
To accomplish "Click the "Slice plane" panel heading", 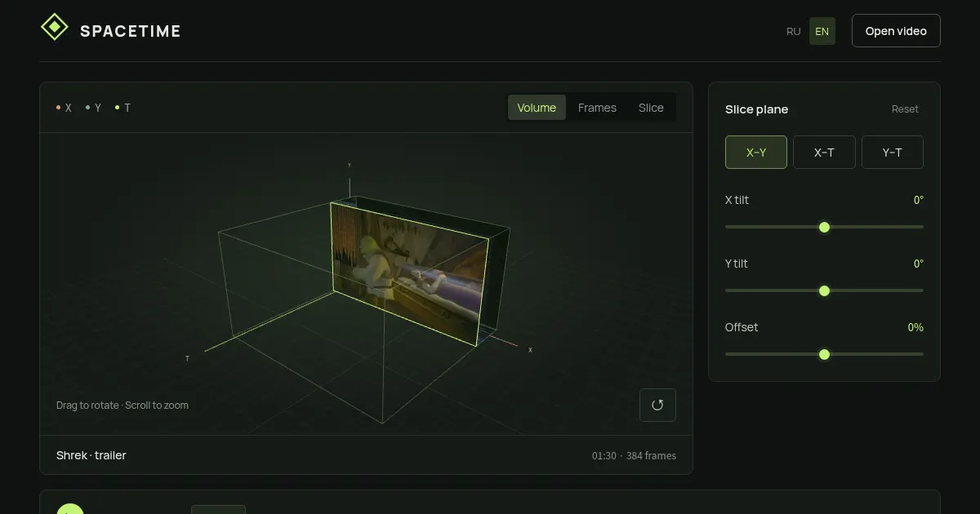I will pos(757,109).
